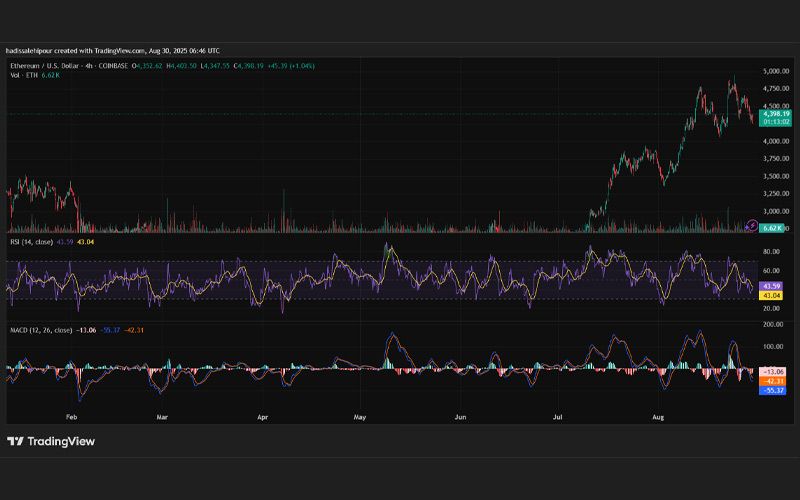Click the MACD axis label 200.00
The width and height of the screenshot is (800, 500).
773,324
